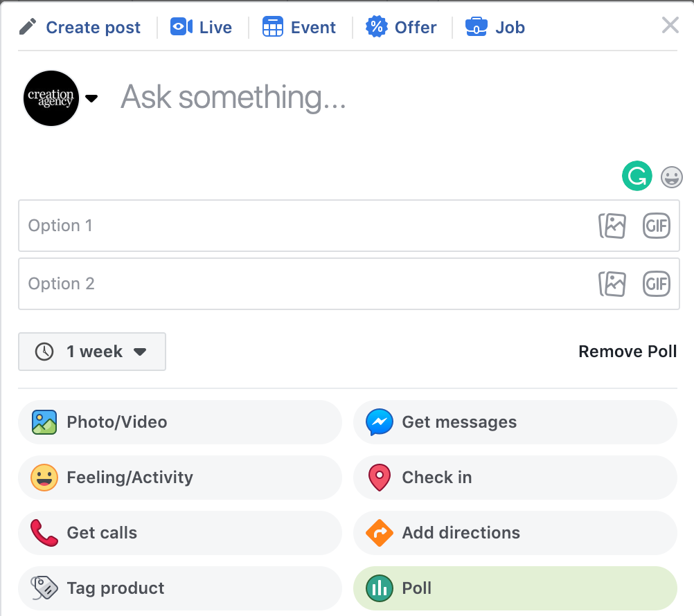Image resolution: width=694 pixels, height=616 pixels.
Task: Select the Create post tab
Action: [x=80, y=28]
